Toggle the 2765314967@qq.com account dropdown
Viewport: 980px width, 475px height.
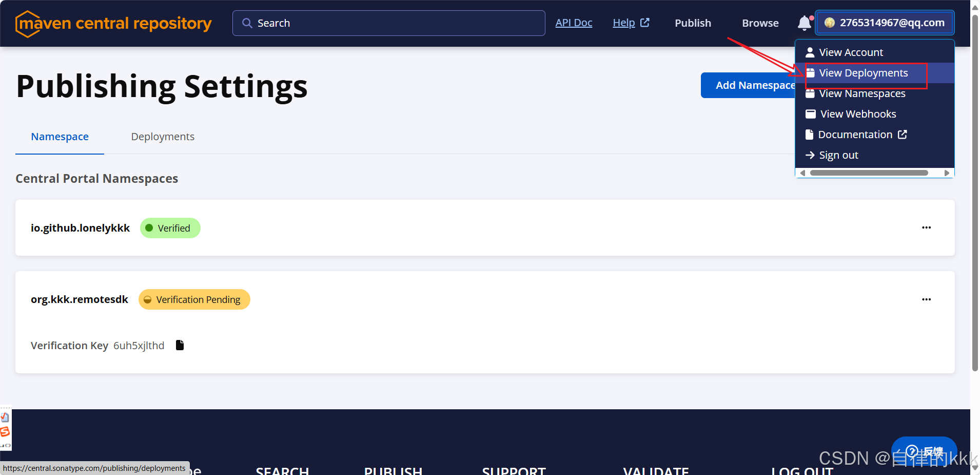coord(885,23)
